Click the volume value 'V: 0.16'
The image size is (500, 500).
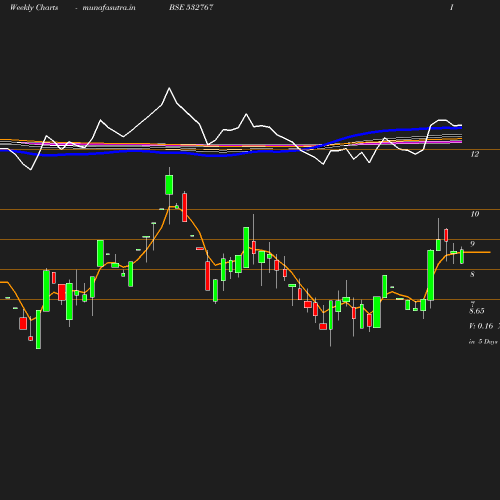coord(481,326)
